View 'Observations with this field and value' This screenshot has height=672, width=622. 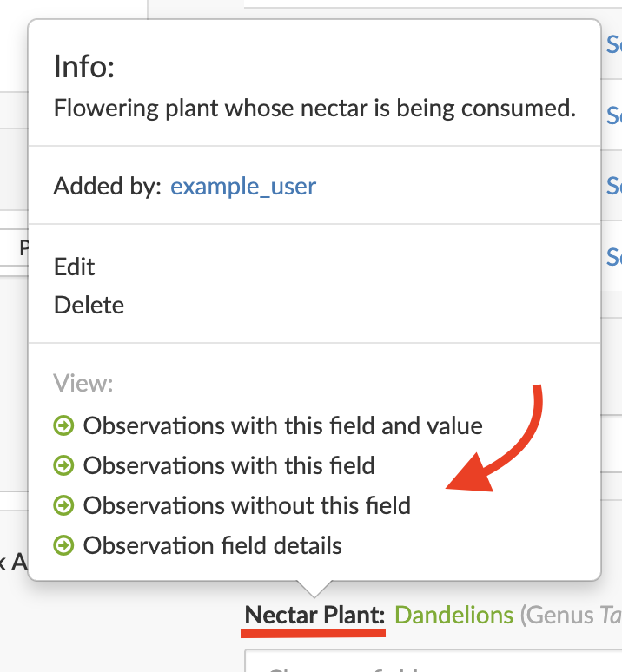[x=283, y=425]
